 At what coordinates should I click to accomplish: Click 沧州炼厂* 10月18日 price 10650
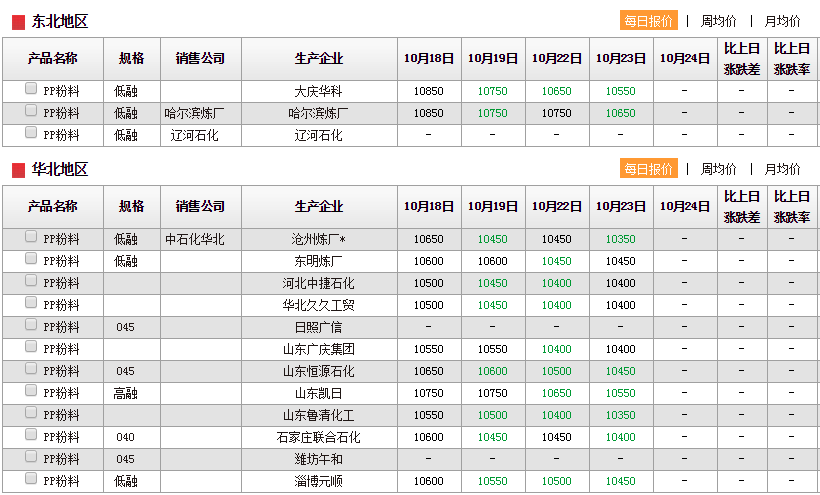coord(429,239)
